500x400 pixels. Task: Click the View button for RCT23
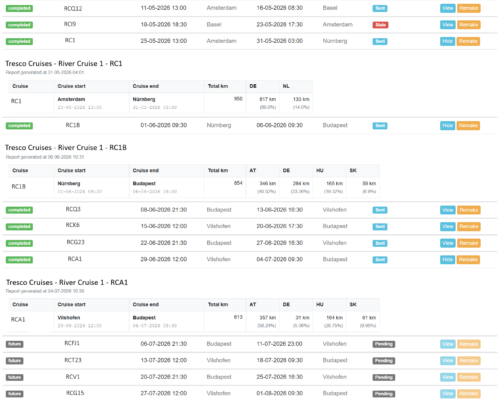coord(448,361)
